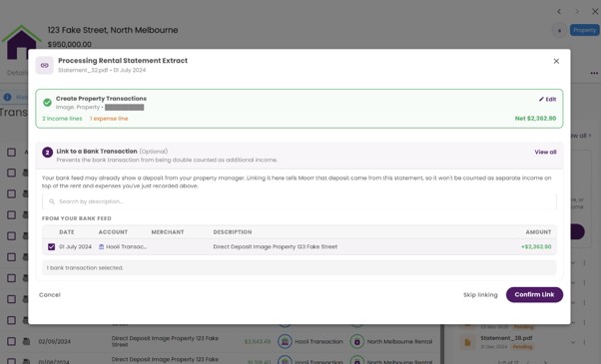Uncheck the 01 July 2024 bank transaction
The width and height of the screenshot is (601, 364).
click(x=51, y=247)
